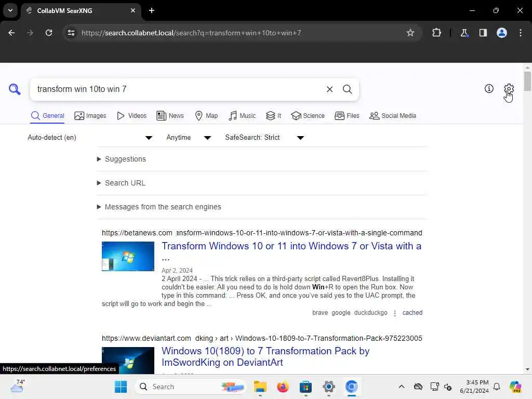Click the betanews Windows 7 thumbnail
Viewport: 532px width, 399px height.
click(x=128, y=256)
